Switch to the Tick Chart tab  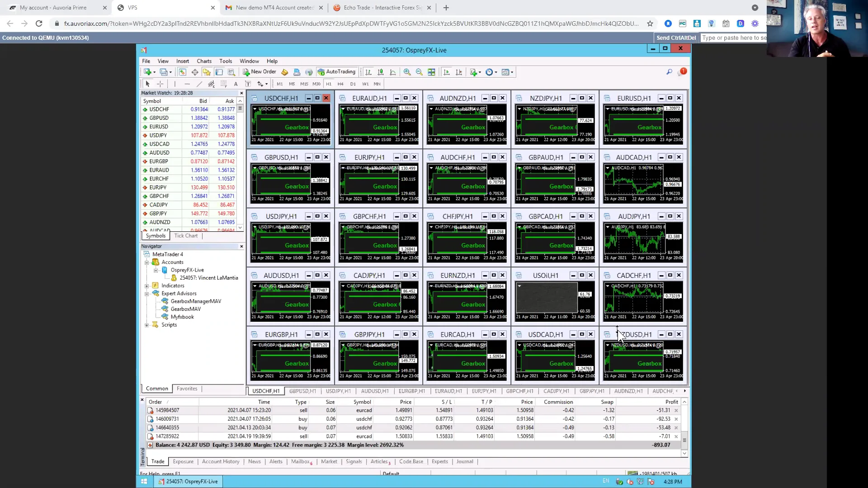point(186,235)
